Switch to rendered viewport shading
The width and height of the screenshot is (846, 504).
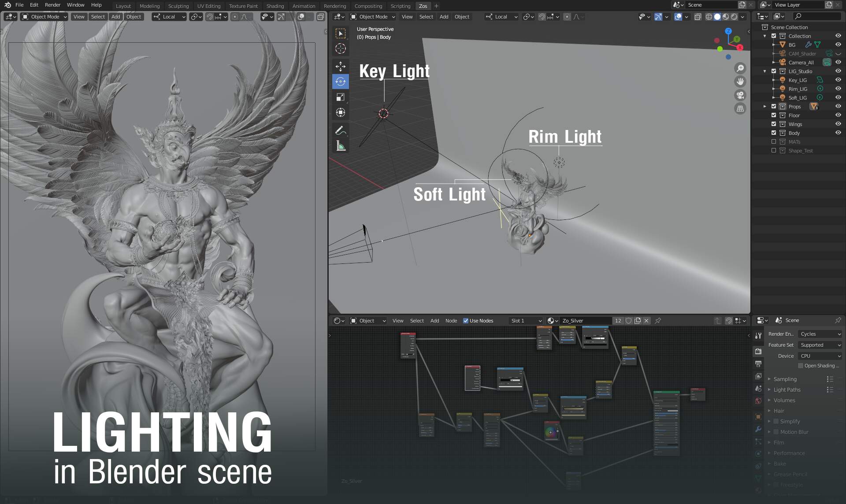pos(734,17)
